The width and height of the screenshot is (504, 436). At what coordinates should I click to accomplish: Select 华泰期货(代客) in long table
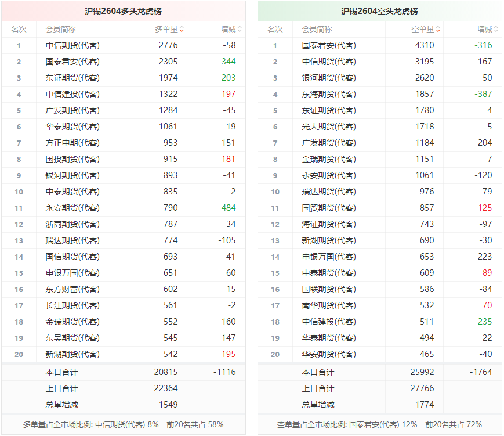coord(72,127)
